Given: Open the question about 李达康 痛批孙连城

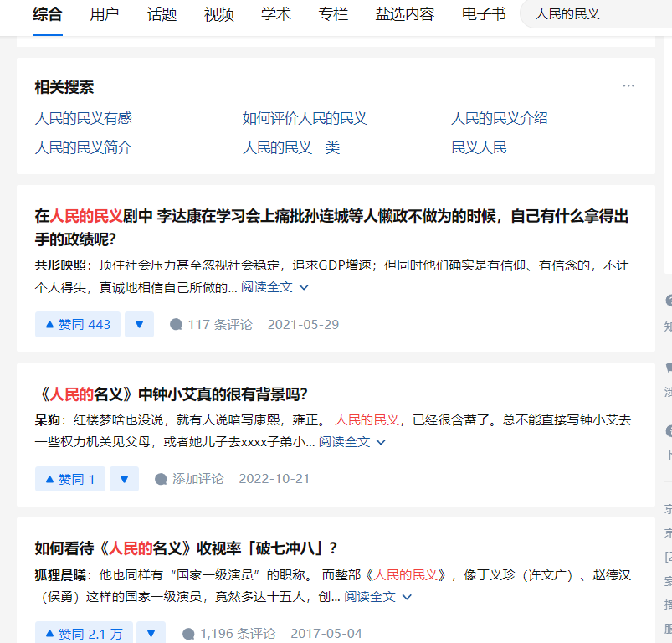Looking at the screenshot, I should click(331, 227).
